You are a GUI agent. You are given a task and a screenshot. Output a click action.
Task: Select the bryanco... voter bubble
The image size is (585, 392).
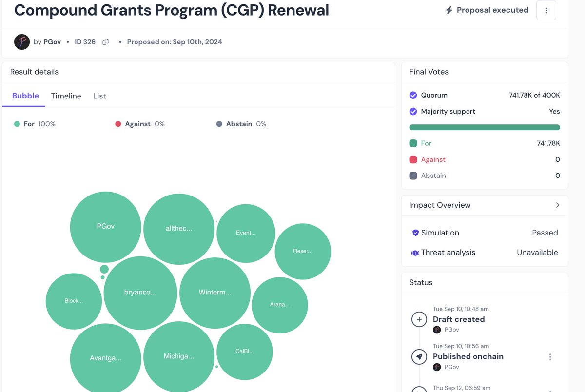point(140,293)
